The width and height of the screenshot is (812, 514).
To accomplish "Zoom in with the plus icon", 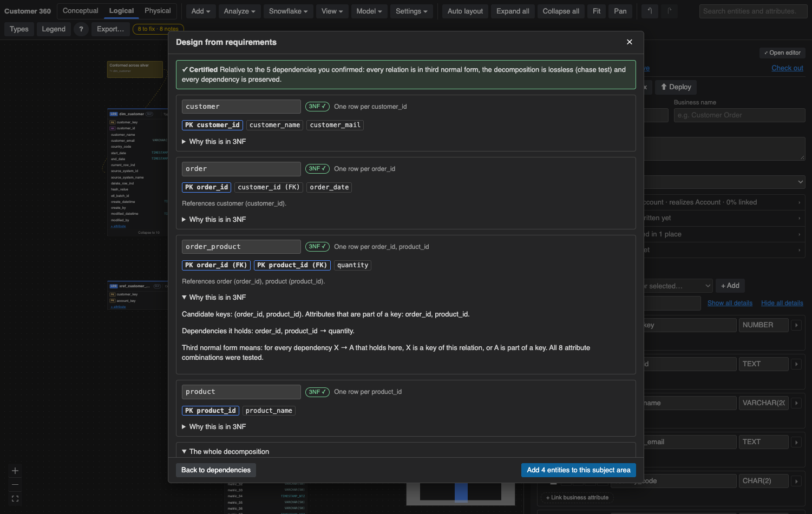I will tap(15, 471).
